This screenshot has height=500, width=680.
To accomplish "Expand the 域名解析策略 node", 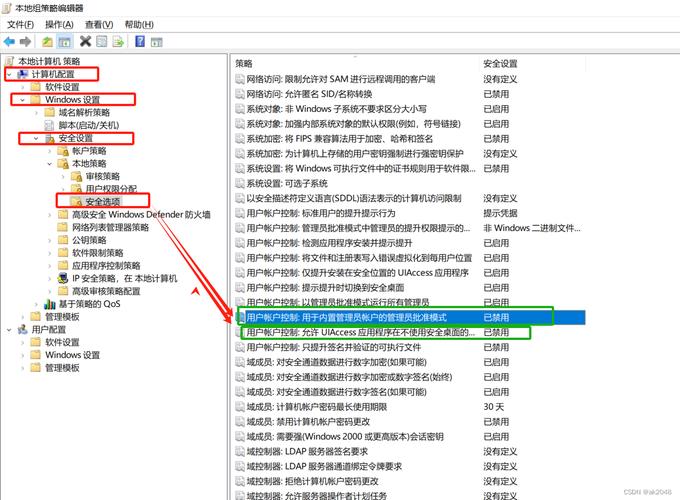I will 36,113.
